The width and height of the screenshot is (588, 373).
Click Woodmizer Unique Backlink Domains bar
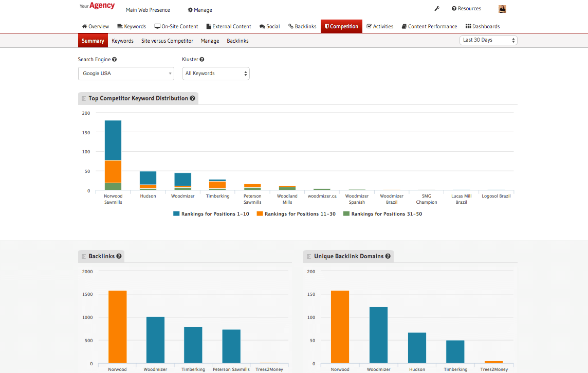379,335
